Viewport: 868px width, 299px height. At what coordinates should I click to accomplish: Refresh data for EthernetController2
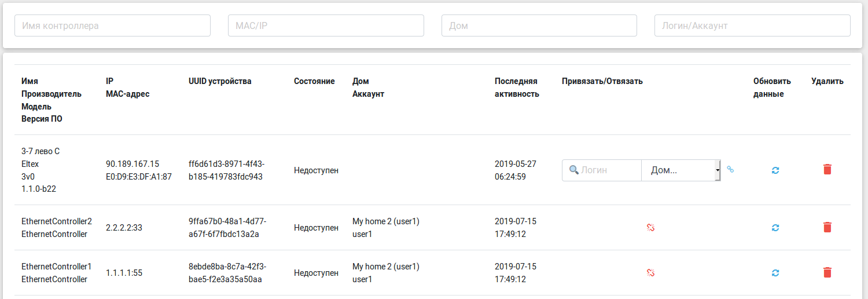pyautogui.click(x=775, y=228)
